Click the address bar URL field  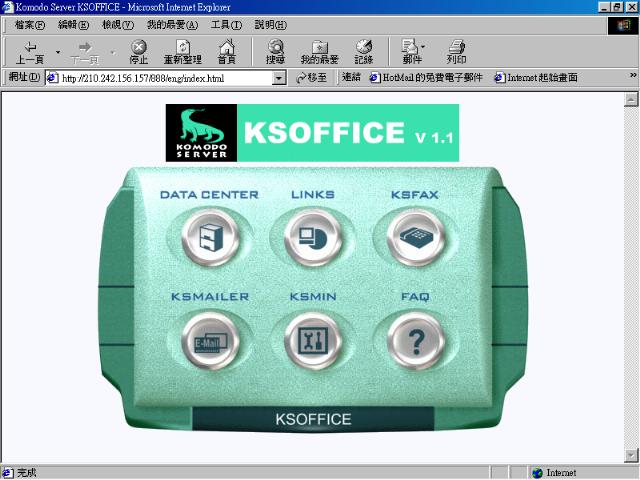[x=160, y=77]
